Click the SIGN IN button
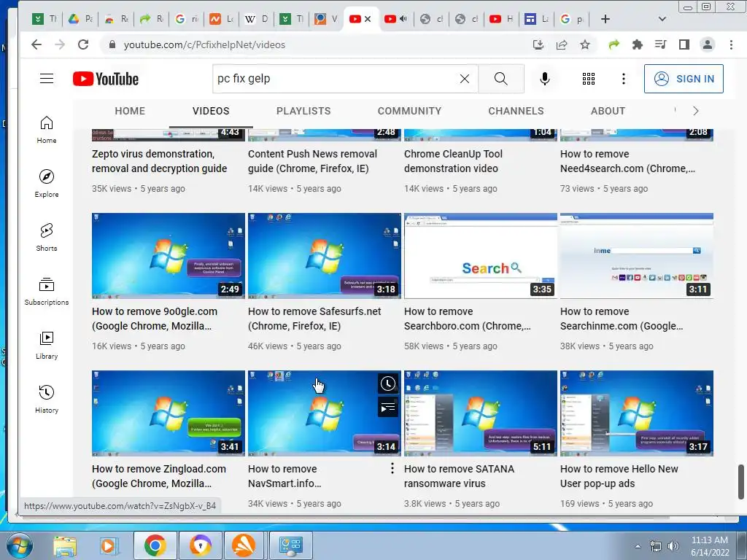The image size is (747, 560). pos(684,79)
